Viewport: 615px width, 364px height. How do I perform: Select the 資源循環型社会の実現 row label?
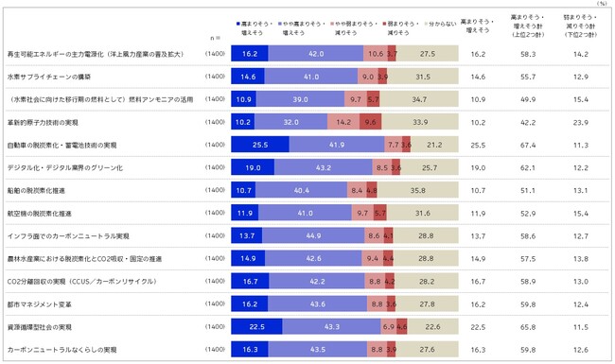tap(40, 327)
